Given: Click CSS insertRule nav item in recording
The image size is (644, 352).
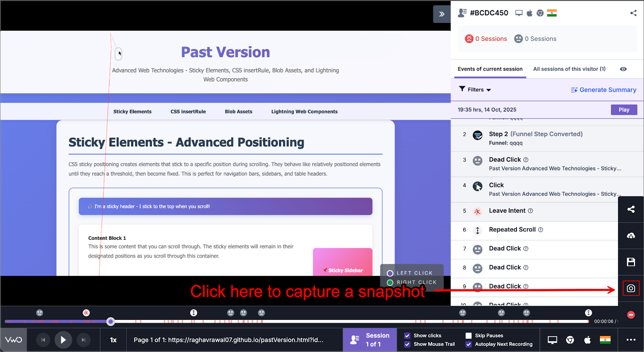Looking at the screenshot, I should [x=188, y=112].
